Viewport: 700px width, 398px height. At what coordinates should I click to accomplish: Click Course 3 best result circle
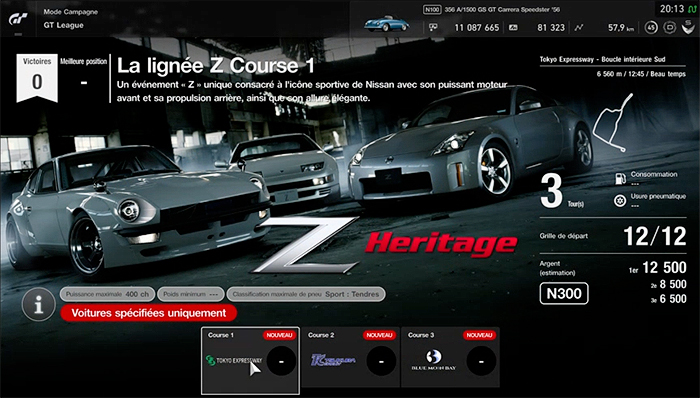point(481,361)
